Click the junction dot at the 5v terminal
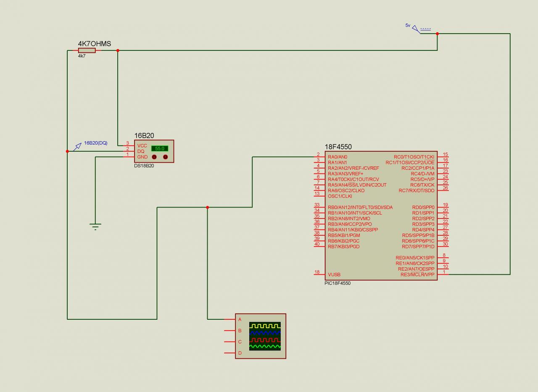538x392 pixels. coord(437,34)
